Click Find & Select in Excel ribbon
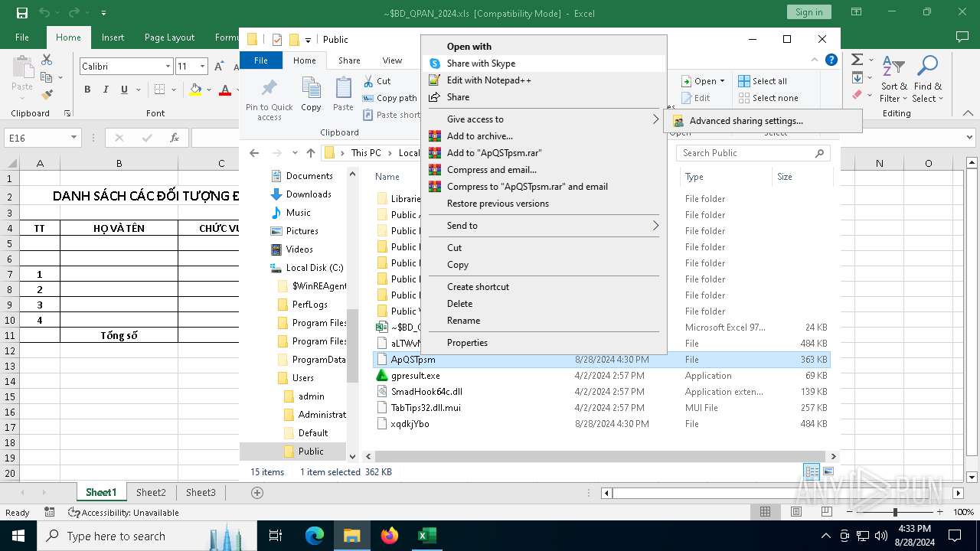 [x=928, y=80]
